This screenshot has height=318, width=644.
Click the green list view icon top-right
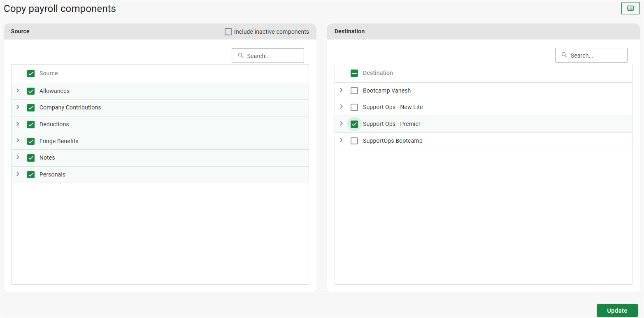[x=630, y=8]
